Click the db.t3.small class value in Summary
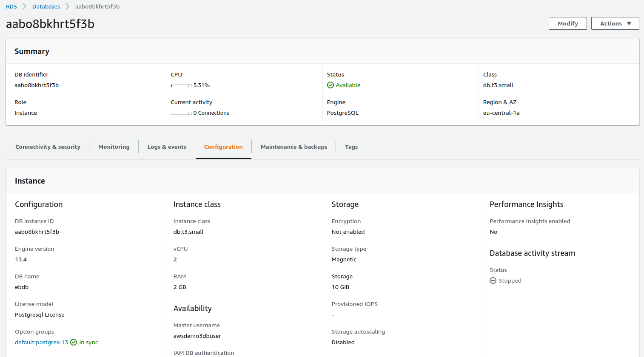 click(498, 85)
